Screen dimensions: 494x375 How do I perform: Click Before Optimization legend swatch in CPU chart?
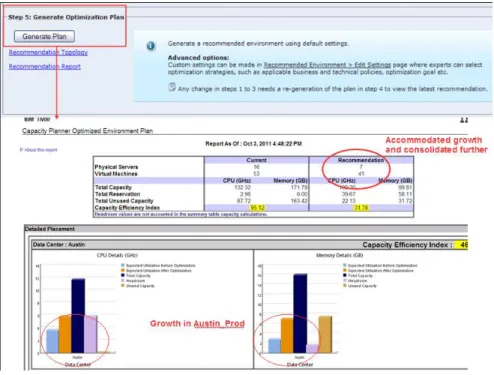pos(123,265)
